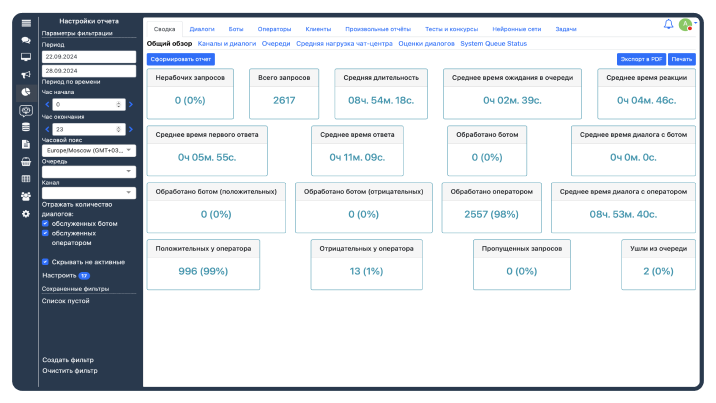Switch to Произвольные отчёты tab

point(378,29)
